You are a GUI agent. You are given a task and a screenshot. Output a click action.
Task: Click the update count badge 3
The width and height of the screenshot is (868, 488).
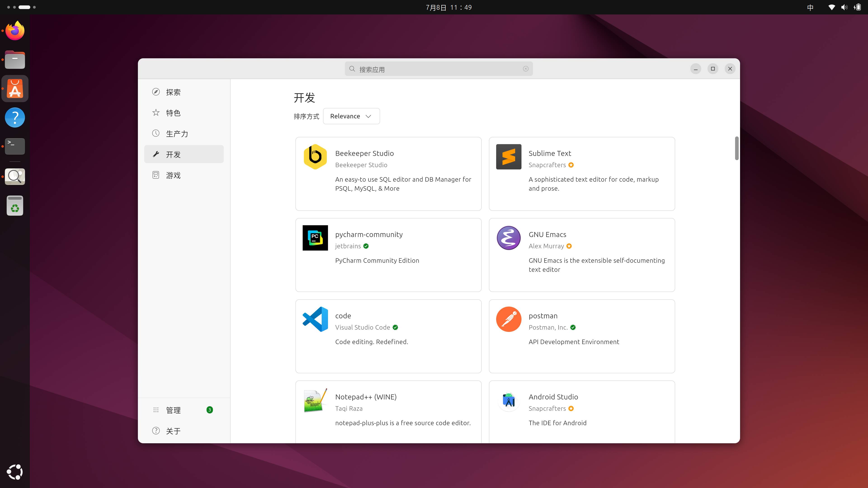point(210,410)
